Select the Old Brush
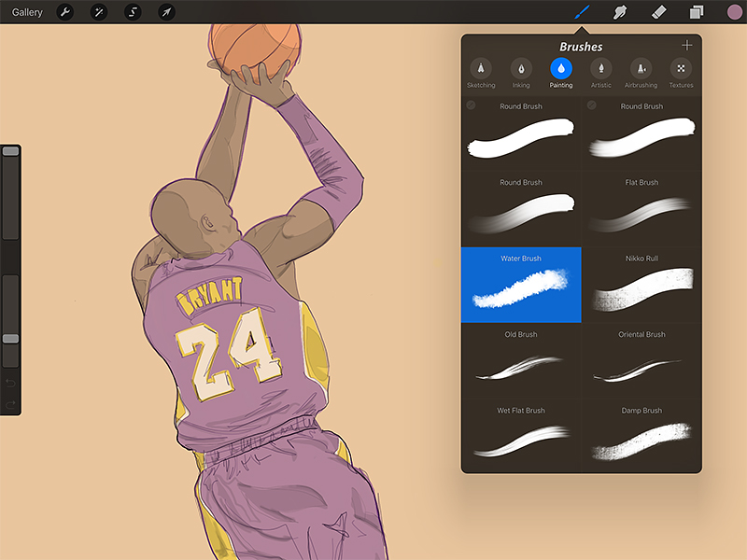 [x=520, y=361]
